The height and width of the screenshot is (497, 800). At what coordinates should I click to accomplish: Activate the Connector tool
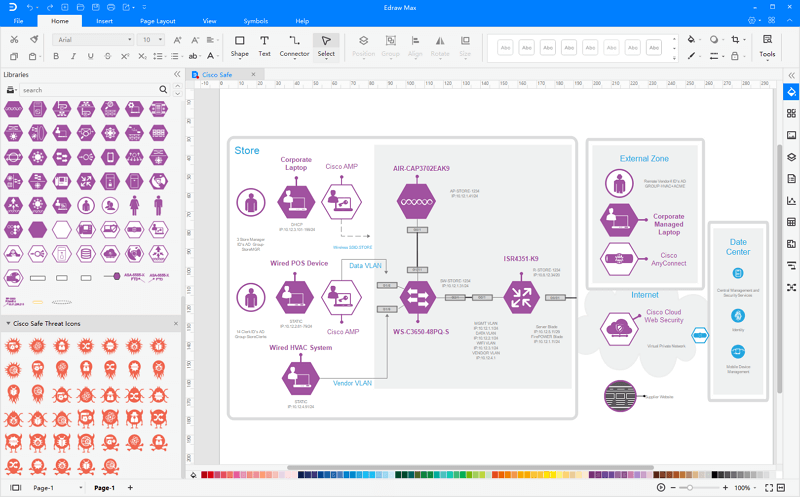pos(294,46)
